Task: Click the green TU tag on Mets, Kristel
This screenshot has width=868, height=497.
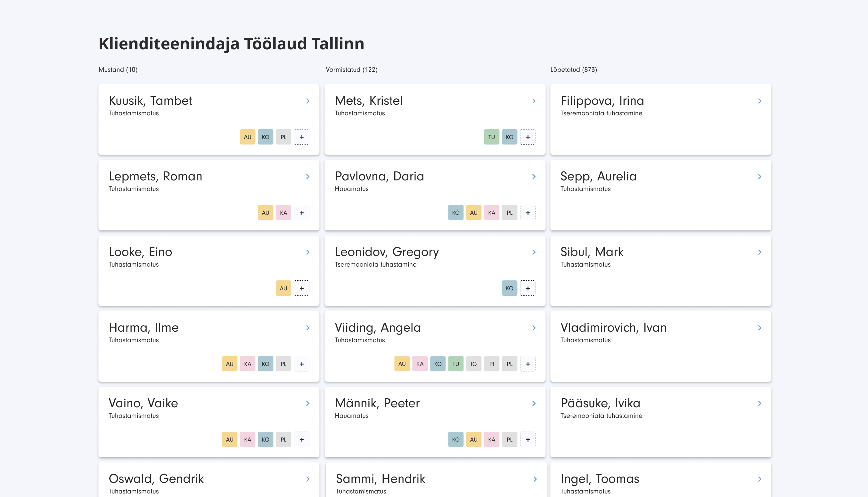Action: coord(491,137)
